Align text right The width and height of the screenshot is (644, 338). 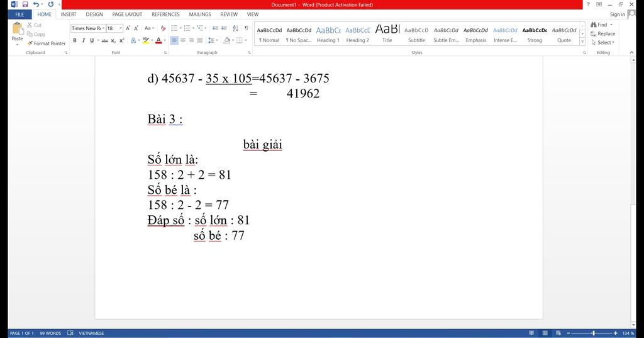191,40
